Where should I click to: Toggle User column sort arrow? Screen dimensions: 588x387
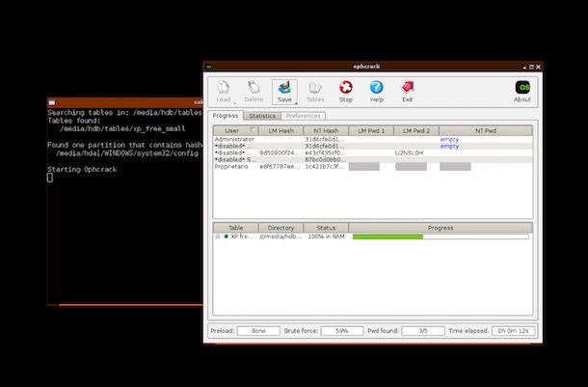pyautogui.click(x=252, y=130)
